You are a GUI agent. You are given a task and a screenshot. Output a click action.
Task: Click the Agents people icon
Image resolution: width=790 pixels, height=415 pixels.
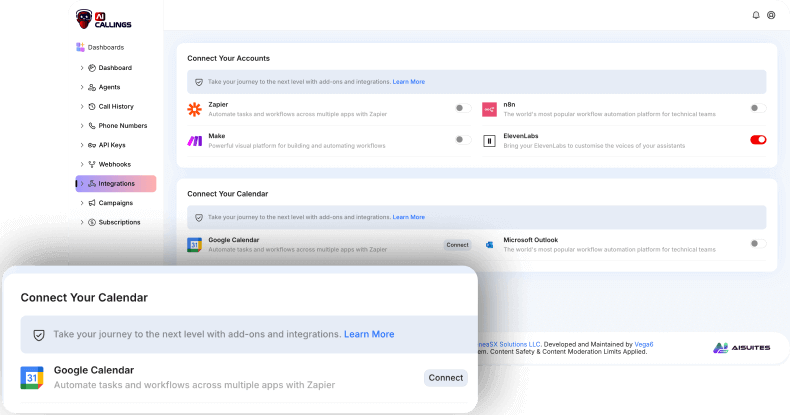click(92, 87)
